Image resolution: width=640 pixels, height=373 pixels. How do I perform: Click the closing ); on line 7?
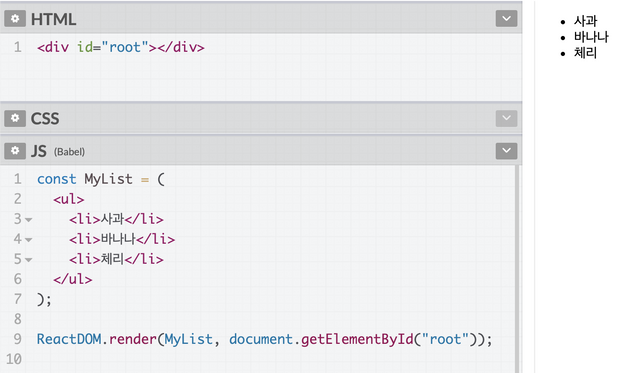(44, 300)
